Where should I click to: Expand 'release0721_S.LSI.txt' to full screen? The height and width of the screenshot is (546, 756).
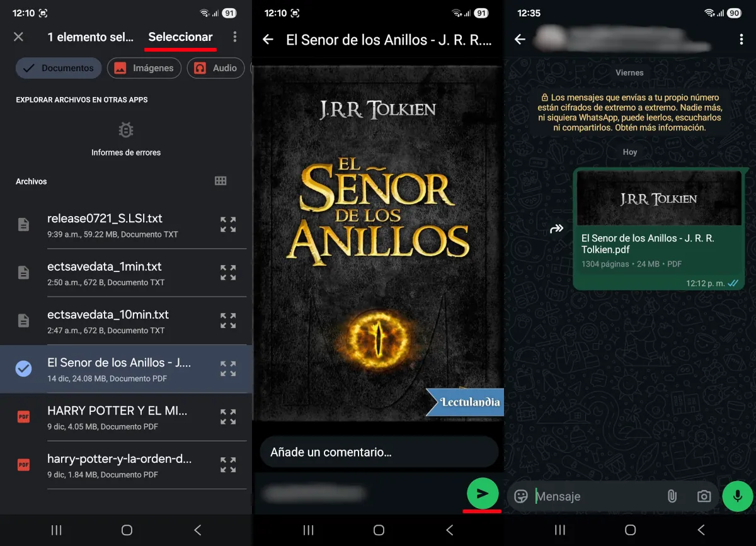228,224
